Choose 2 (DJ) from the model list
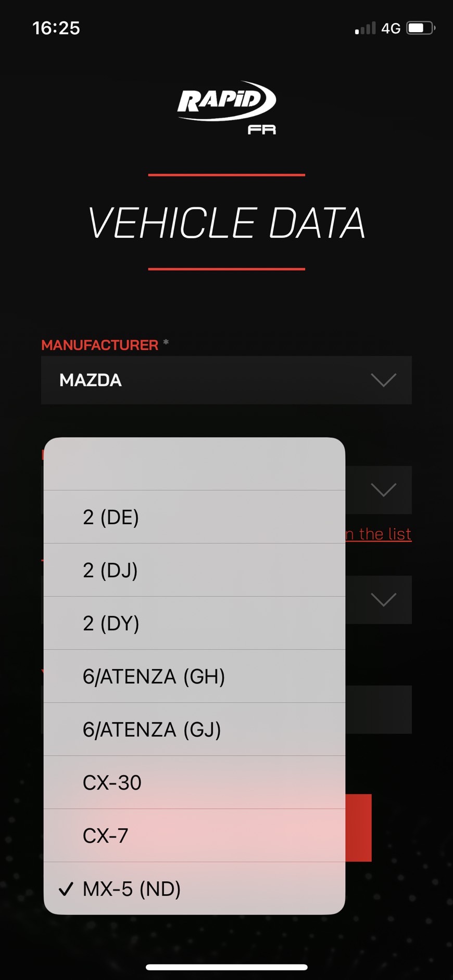The image size is (453, 980). click(194, 570)
